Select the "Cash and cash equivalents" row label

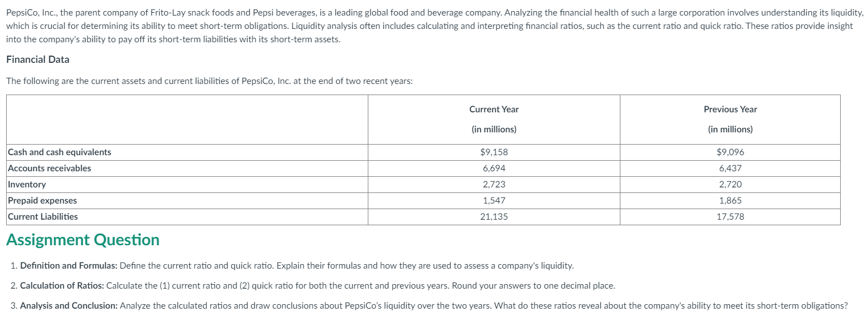tap(60, 152)
